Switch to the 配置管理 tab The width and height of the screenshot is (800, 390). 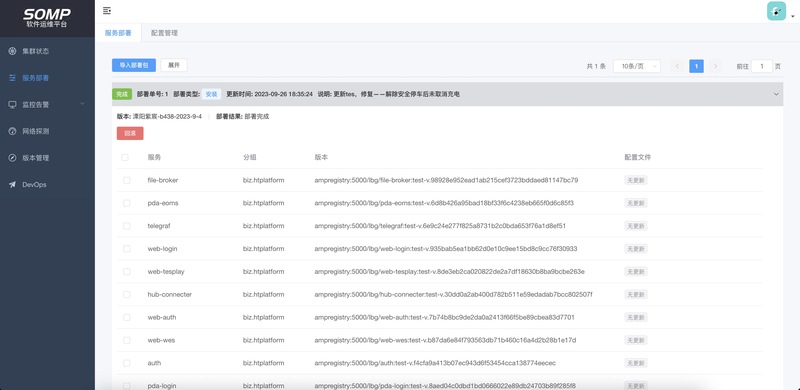click(164, 33)
